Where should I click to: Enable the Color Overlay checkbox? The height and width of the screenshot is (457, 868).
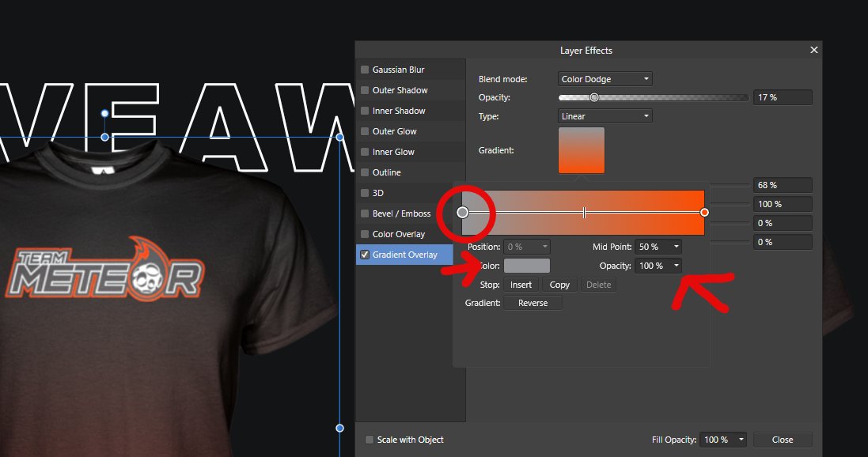pos(365,234)
